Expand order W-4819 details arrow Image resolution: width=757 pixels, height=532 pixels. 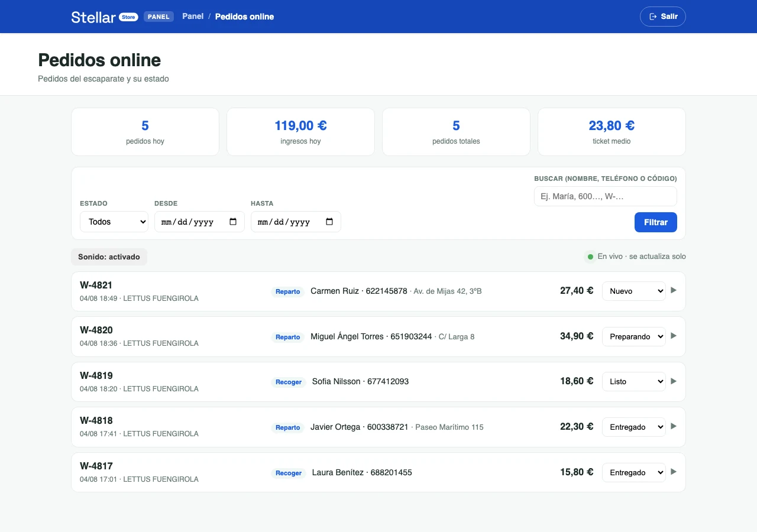[x=673, y=381]
